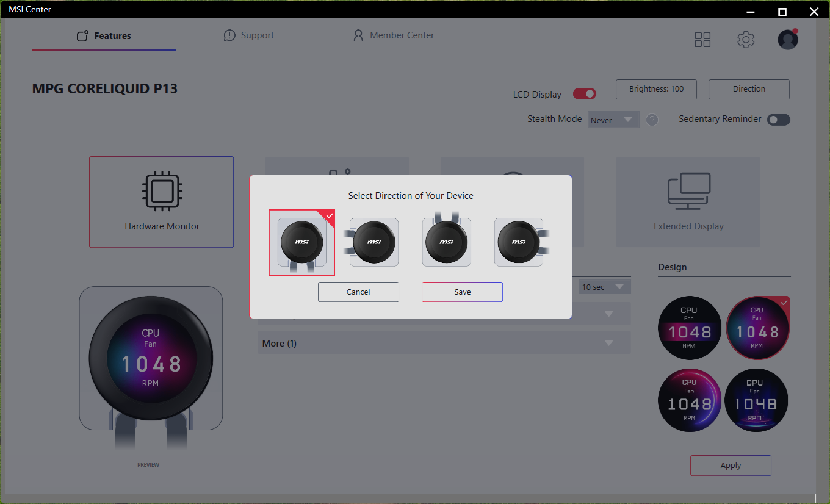Click the Brightness: 100 button
This screenshot has width=830, height=504.
[x=656, y=89]
